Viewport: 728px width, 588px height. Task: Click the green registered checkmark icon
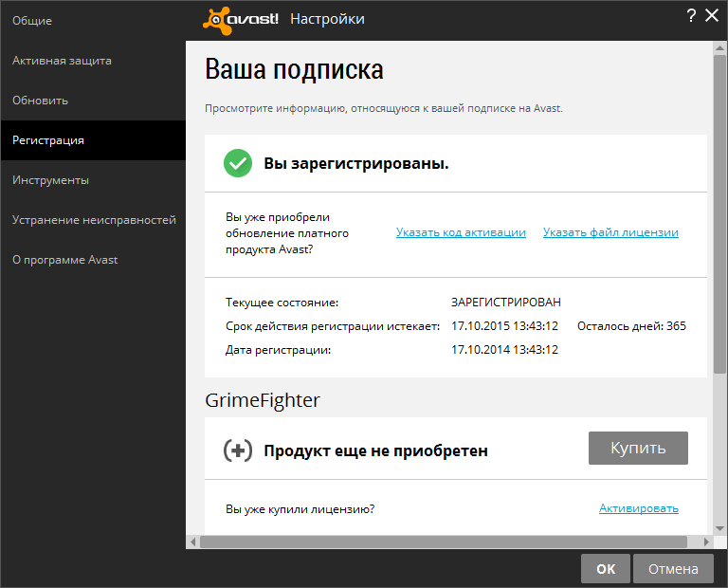click(x=238, y=163)
